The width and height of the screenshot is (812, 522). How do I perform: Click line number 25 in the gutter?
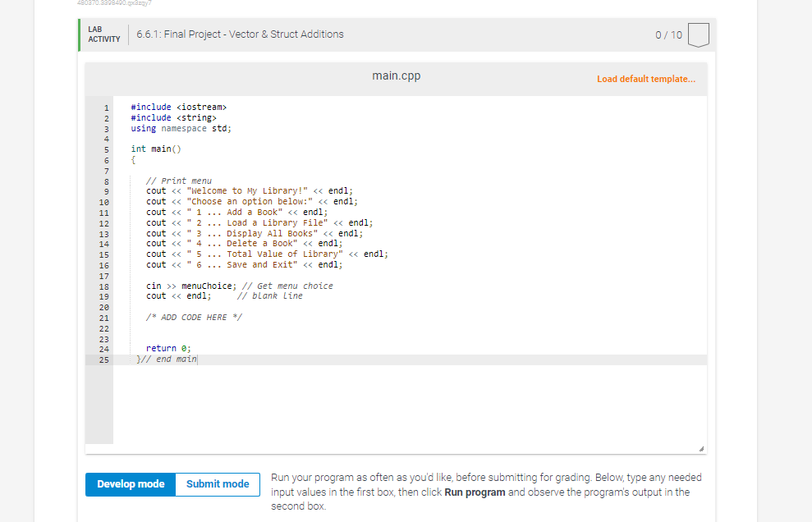(x=103, y=360)
